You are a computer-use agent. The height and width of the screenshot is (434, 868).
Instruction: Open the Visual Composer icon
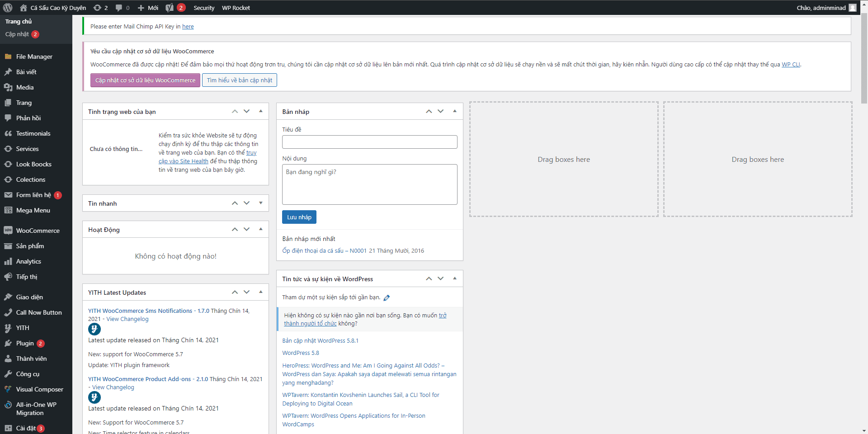pos(8,389)
